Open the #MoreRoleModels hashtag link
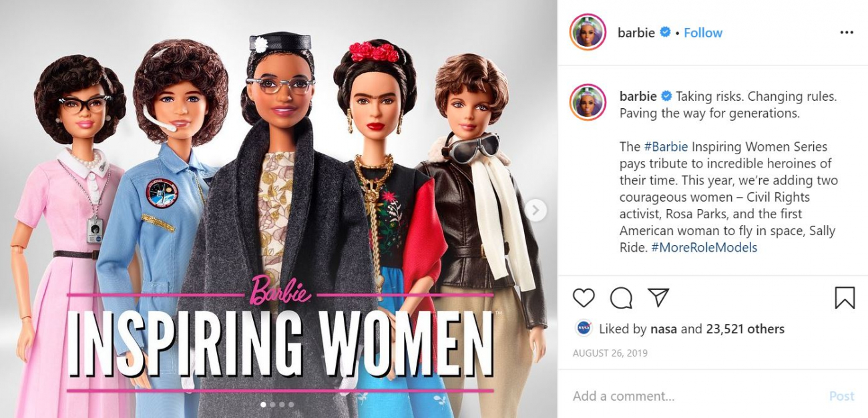 pos(704,248)
